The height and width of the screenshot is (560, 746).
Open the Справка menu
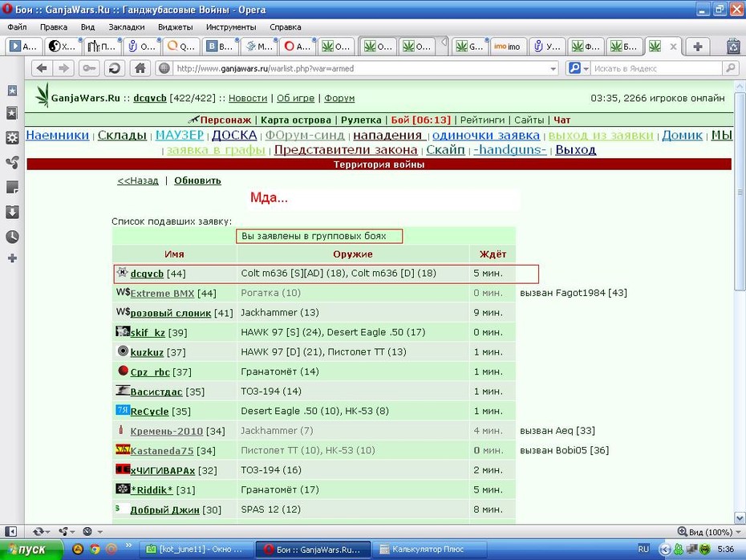tap(285, 27)
